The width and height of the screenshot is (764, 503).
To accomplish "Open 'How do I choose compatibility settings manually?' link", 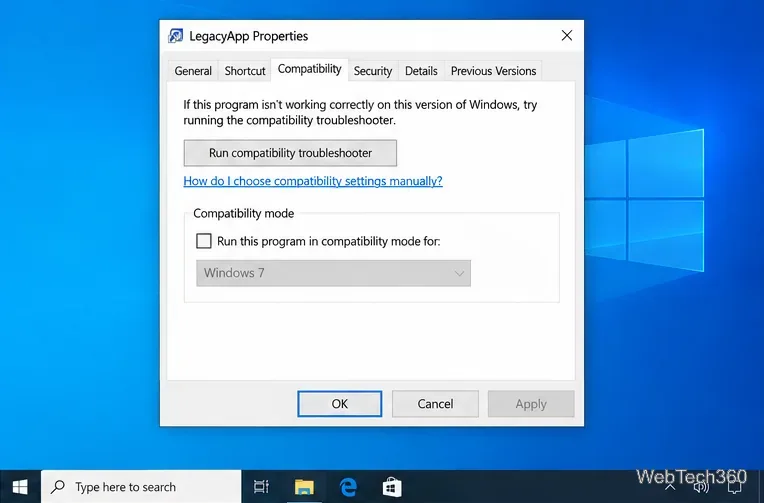I will 313,181.
